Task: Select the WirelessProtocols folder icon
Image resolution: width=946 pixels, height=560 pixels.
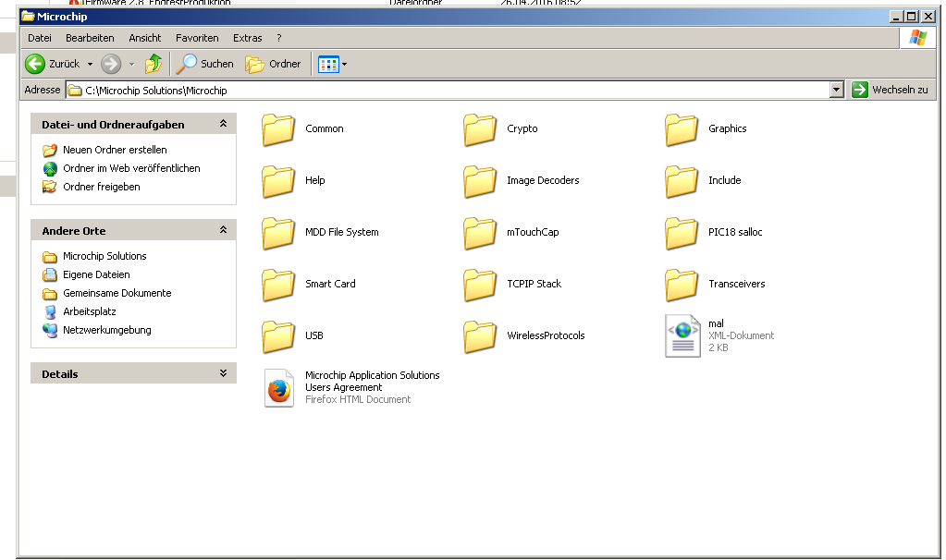Action: tap(480, 337)
